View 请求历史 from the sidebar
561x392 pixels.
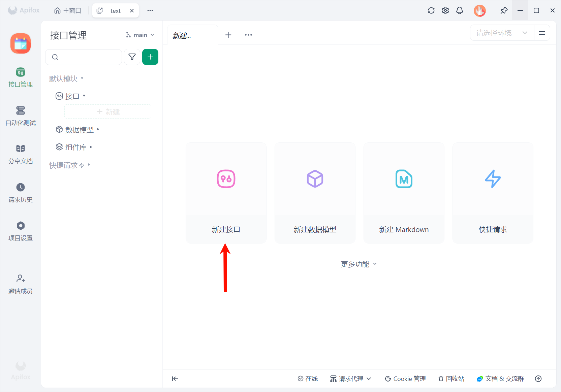[x=20, y=193]
